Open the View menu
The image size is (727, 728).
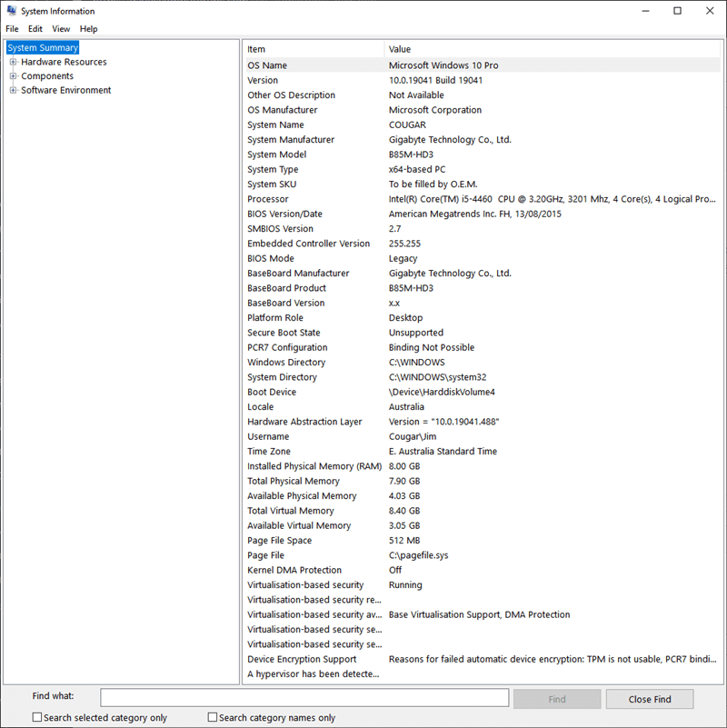click(x=61, y=29)
